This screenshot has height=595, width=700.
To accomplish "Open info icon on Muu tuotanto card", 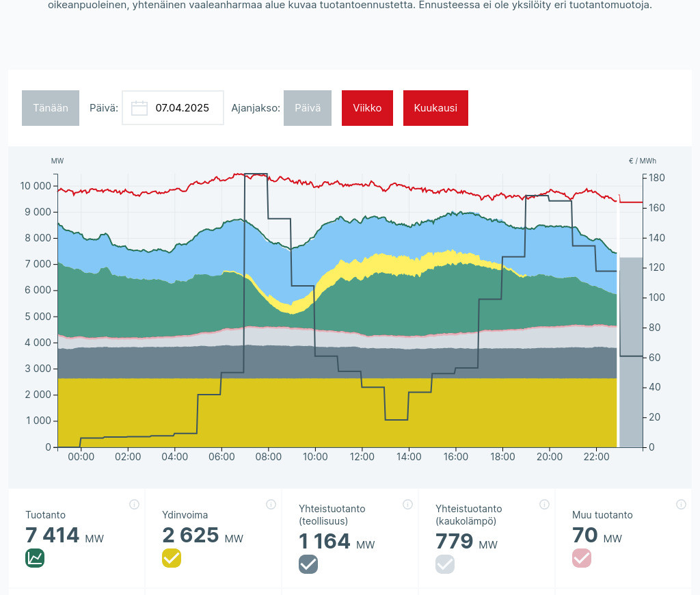I will 681,505.
